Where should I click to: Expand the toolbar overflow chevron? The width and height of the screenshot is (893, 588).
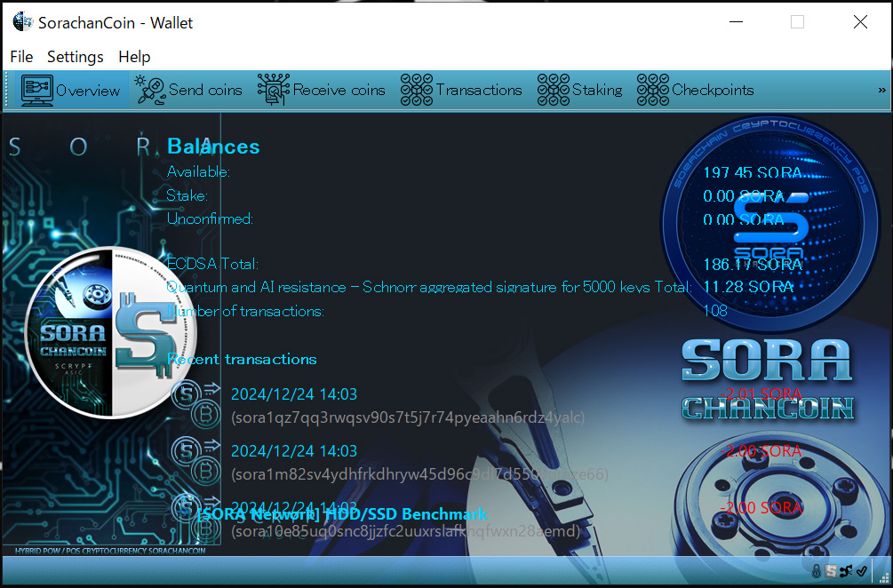882,90
